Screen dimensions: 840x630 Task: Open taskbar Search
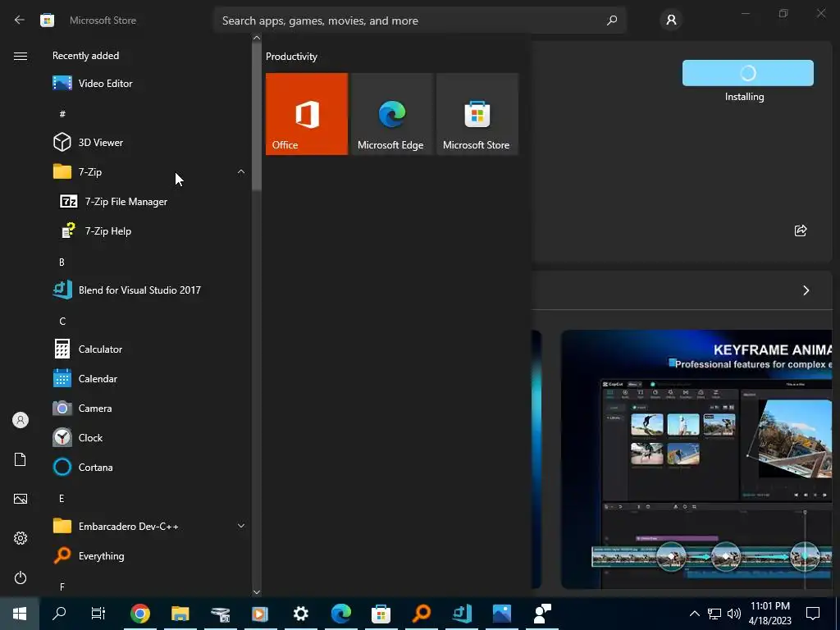(x=59, y=614)
